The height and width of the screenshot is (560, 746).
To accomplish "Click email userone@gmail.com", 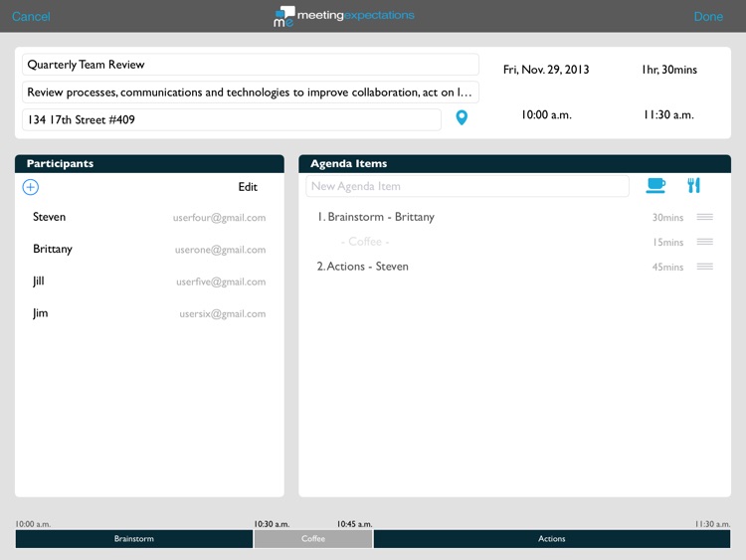I will tap(220, 250).
